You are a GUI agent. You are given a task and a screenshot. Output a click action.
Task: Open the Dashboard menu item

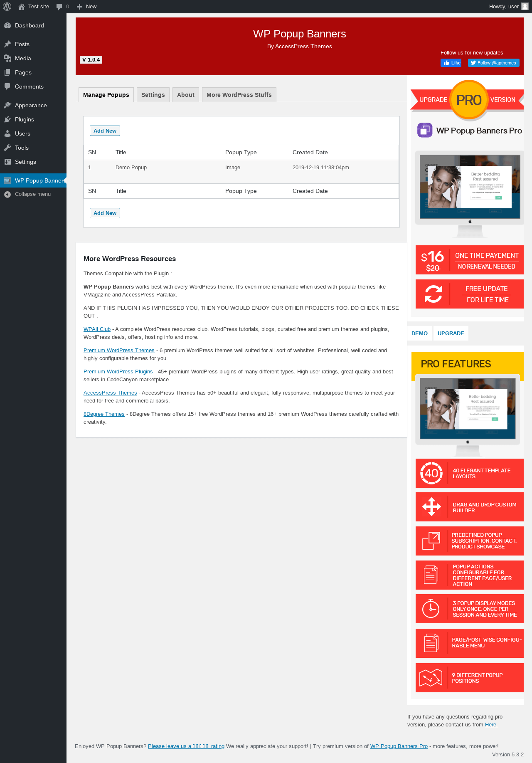[33, 25]
